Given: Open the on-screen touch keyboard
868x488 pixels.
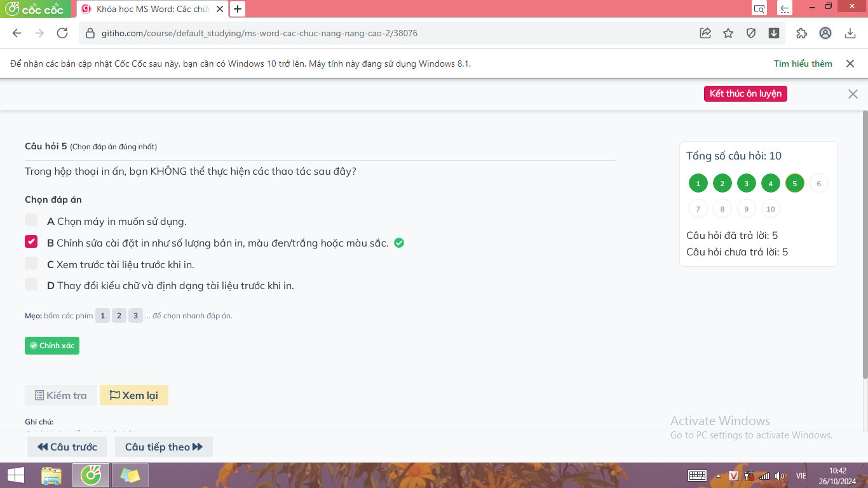Looking at the screenshot, I should point(697,475).
